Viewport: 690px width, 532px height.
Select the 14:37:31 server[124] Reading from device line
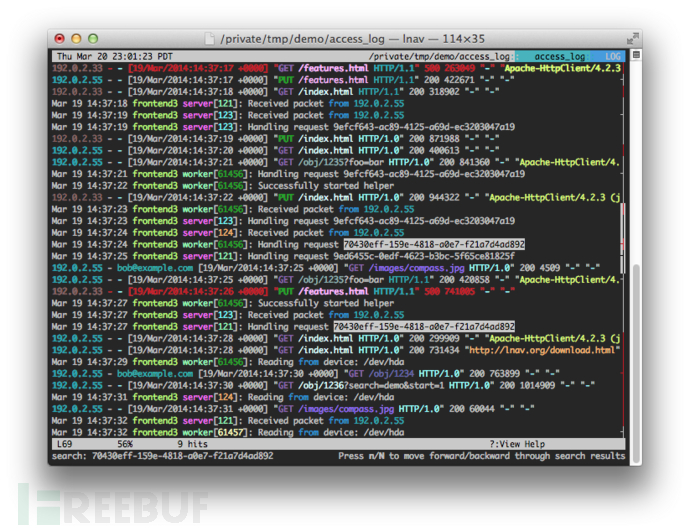point(223,397)
